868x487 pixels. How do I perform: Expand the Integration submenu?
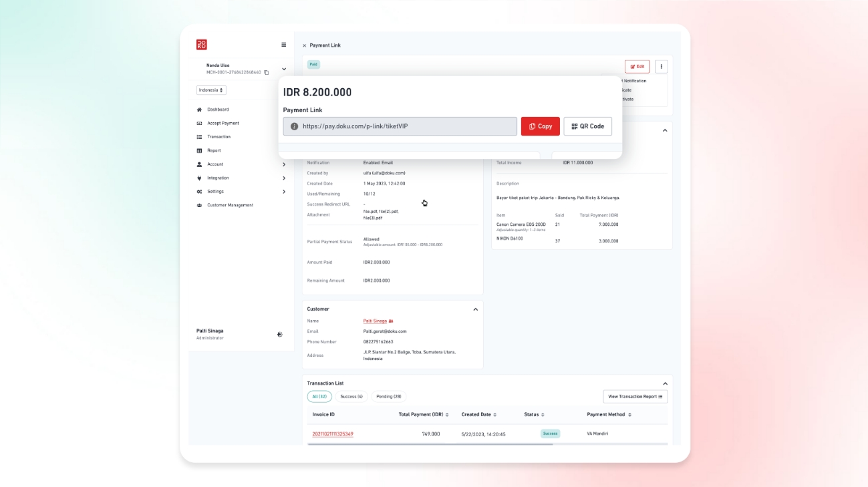[284, 178]
